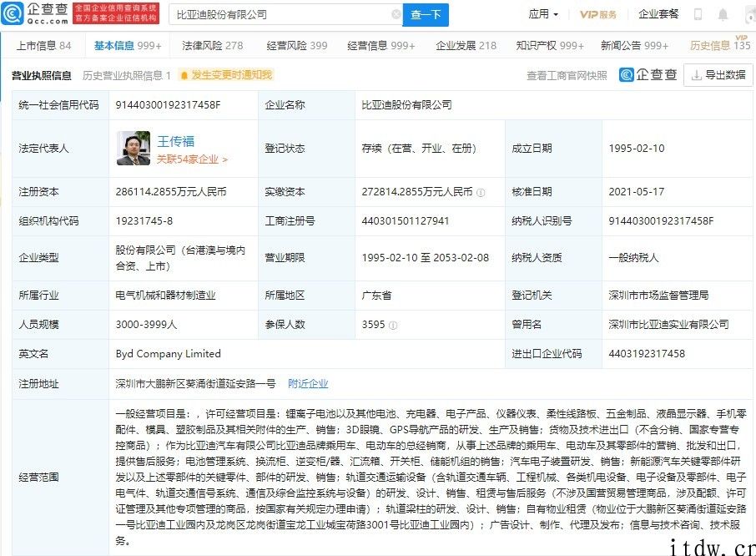Open the 应用 dropdown menu

pyautogui.click(x=543, y=14)
